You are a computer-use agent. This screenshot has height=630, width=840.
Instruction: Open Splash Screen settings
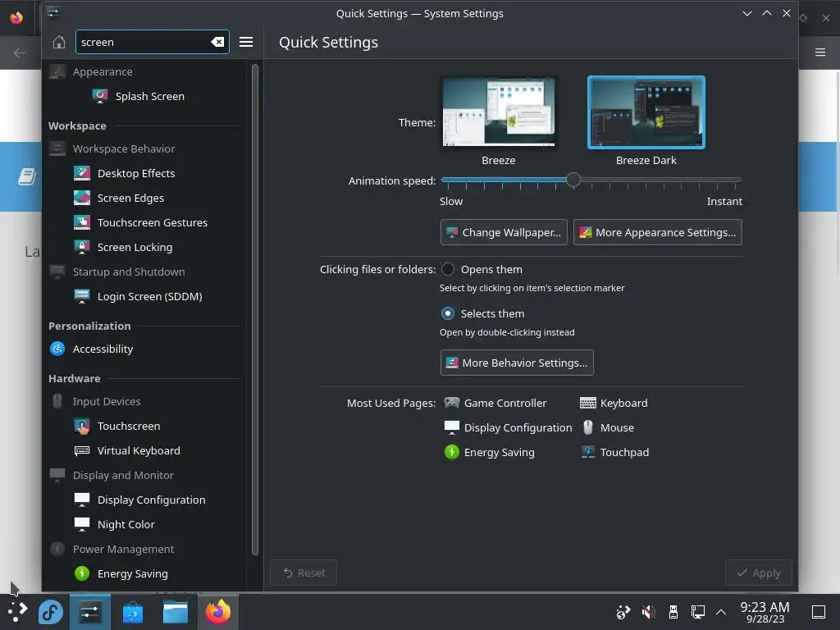143,97
